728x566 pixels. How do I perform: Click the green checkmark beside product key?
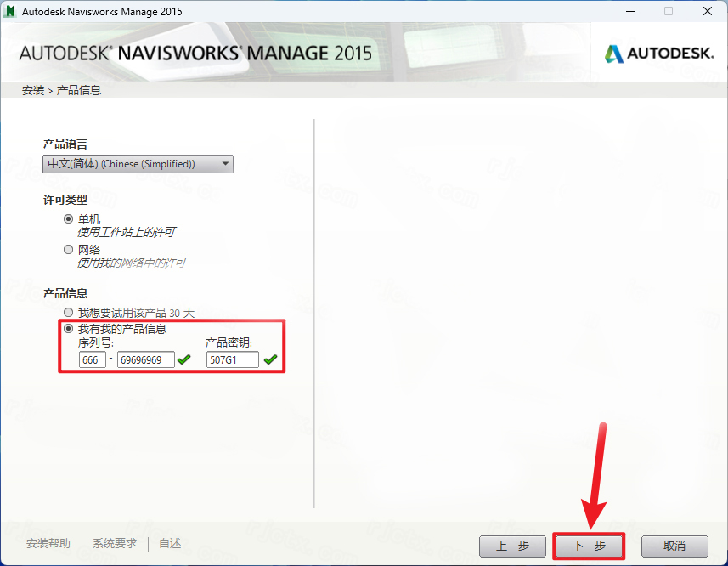point(270,359)
